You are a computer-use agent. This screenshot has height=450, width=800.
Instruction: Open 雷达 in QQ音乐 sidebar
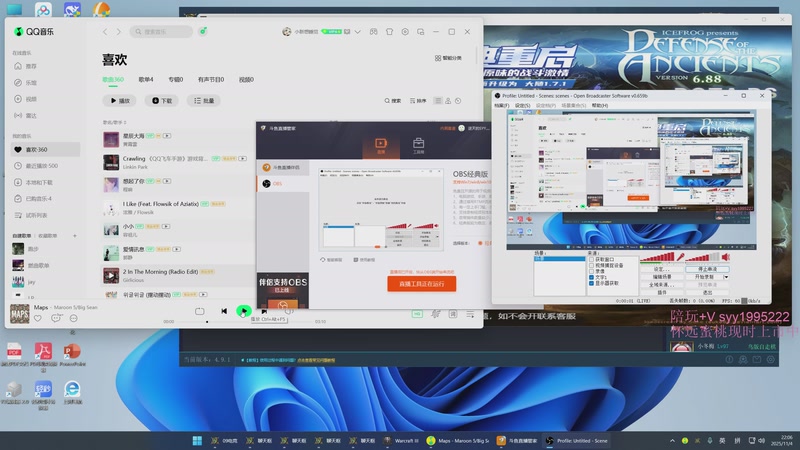pyautogui.click(x=26, y=115)
